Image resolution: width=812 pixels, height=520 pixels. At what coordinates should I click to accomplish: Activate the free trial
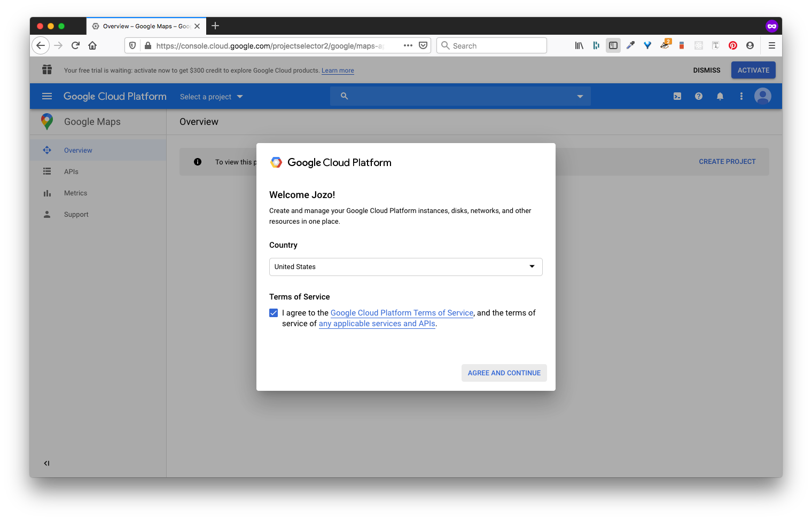tap(753, 70)
